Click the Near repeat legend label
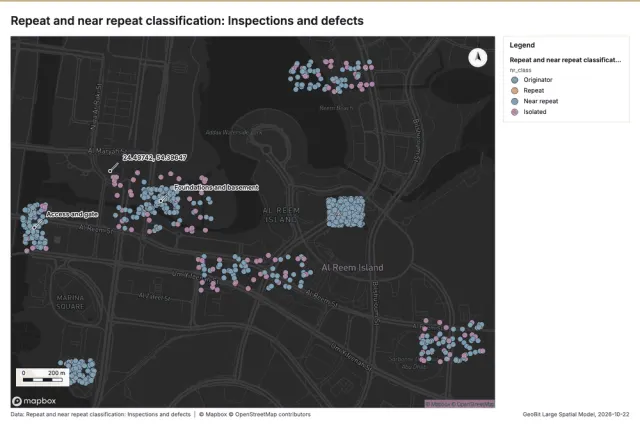 pyautogui.click(x=540, y=101)
